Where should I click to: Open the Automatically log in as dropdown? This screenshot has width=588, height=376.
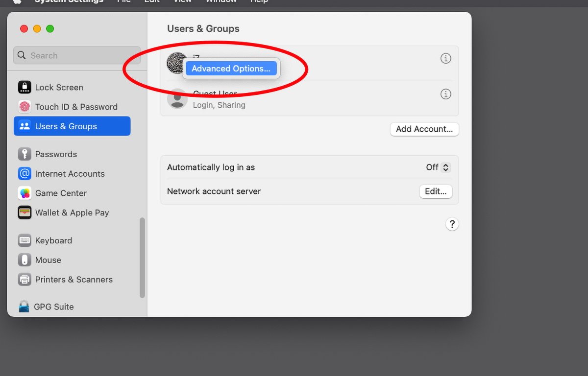438,167
